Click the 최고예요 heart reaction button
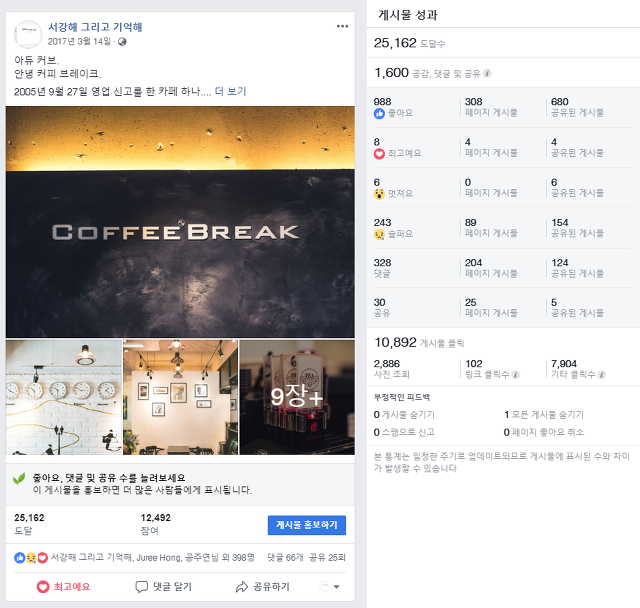The image size is (640, 608). tap(63, 587)
